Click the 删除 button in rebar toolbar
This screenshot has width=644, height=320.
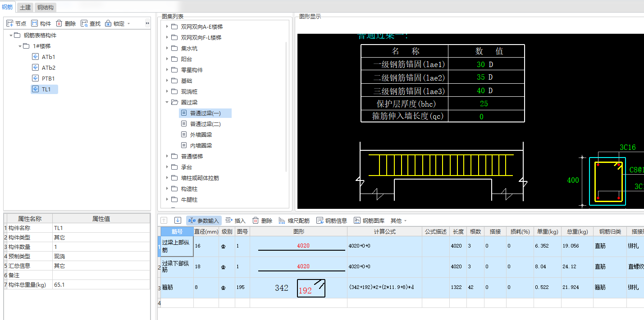[262, 221]
